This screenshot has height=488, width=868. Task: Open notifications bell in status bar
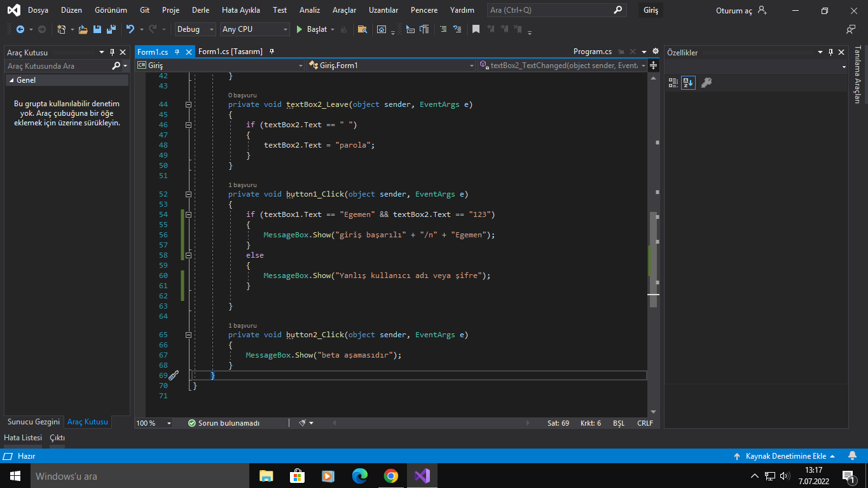point(852,456)
